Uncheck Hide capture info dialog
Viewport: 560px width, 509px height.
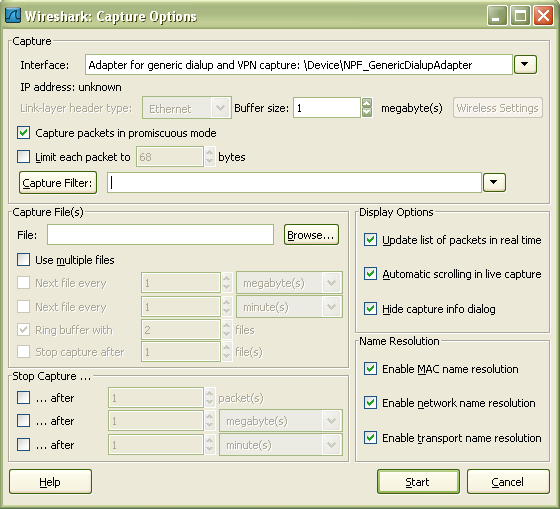370,309
